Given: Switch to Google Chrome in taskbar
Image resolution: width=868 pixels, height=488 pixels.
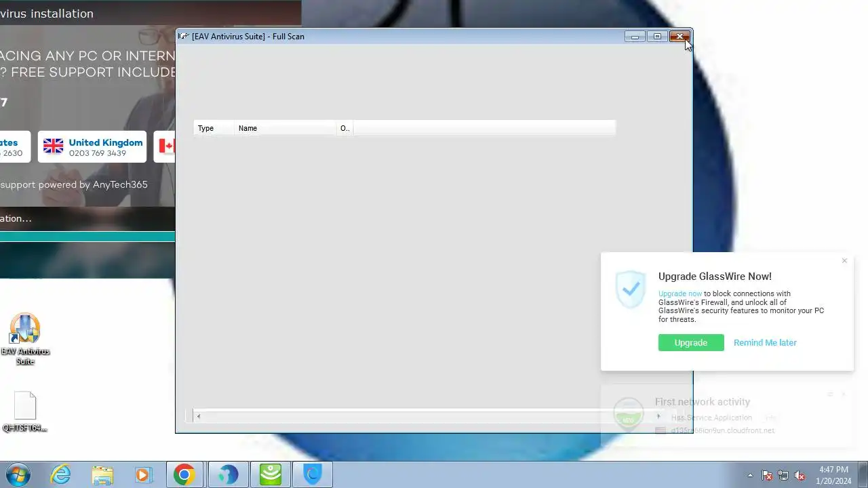Looking at the screenshot, I should pyautogui.click(x=184, y=475).
